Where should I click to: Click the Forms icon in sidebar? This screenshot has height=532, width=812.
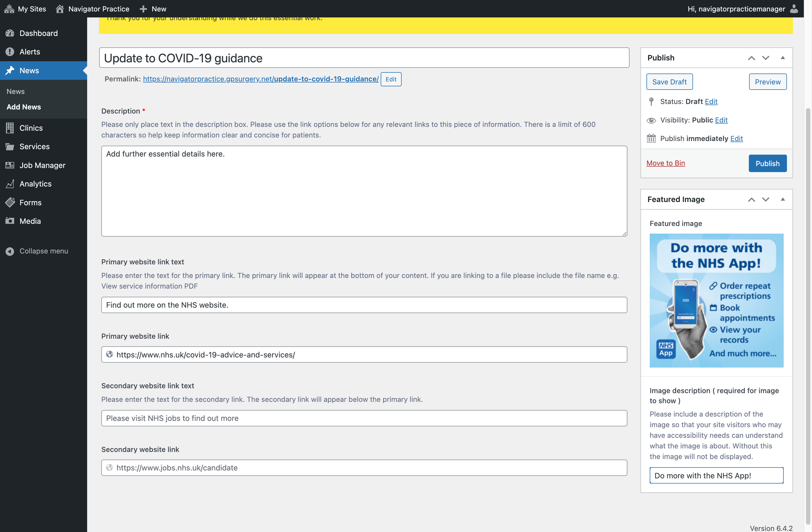click(10, 203)
